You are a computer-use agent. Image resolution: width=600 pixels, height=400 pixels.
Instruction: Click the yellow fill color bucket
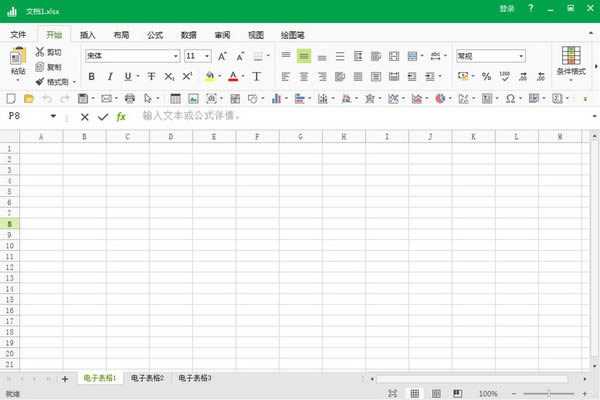209,76
